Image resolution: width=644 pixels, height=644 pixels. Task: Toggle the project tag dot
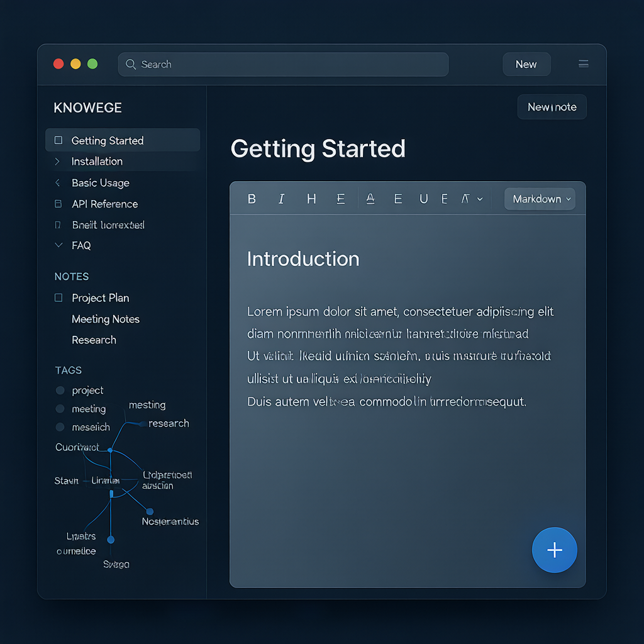[60, 390]
